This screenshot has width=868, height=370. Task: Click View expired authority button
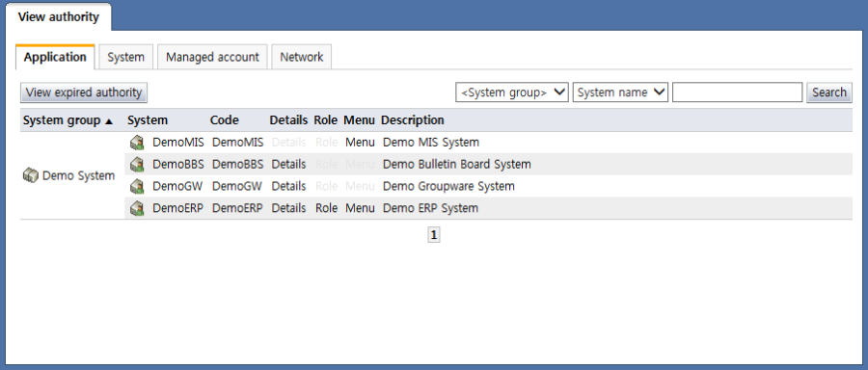84,92
